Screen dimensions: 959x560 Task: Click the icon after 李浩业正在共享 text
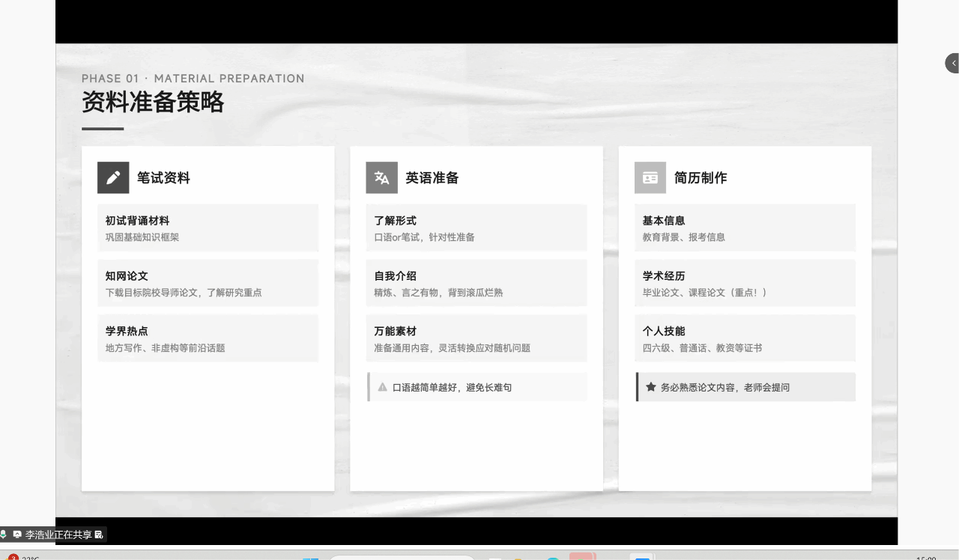pyautogui.click(x=99, y=535)
